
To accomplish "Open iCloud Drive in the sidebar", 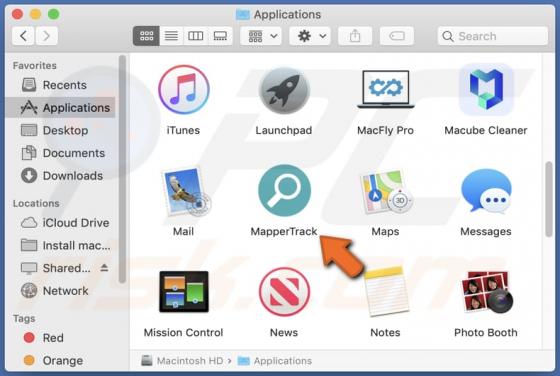I will click(60, 223).
